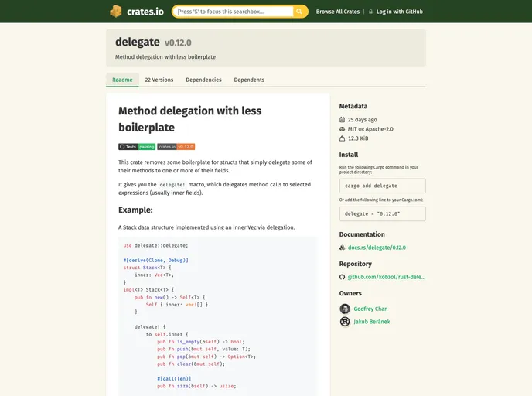Click the yellow search magnifier button
Viewport: 532px width, 396px height.
point(299,11)
